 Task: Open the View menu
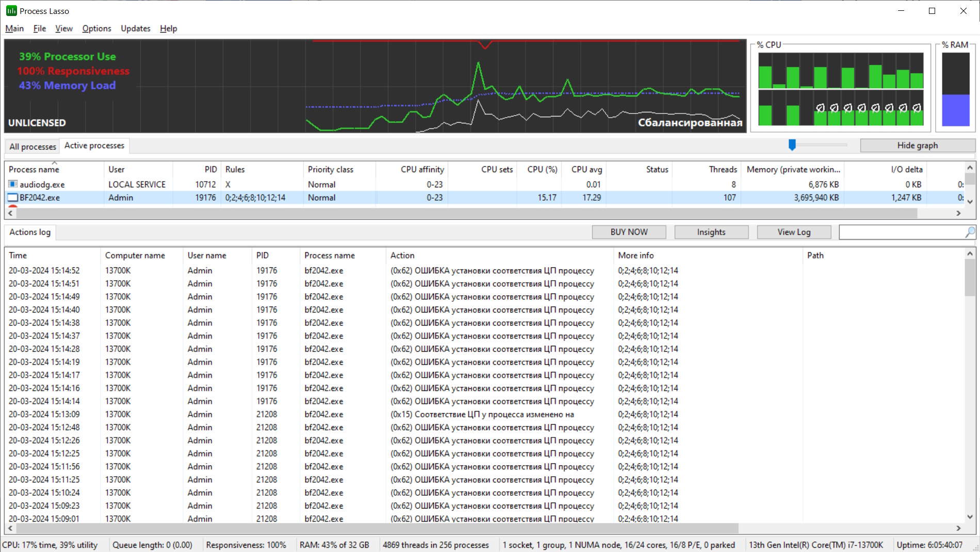pyautogui.click(x=64, y=28)
